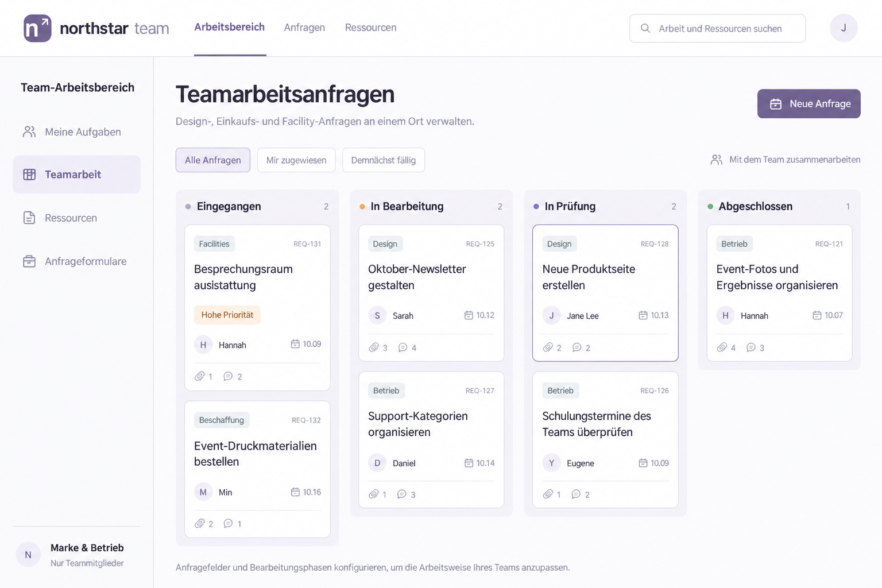
Task: Focus the Arbeit und Ressourcen suchen field
Action: pyautogui.click(x=717, y=28)
